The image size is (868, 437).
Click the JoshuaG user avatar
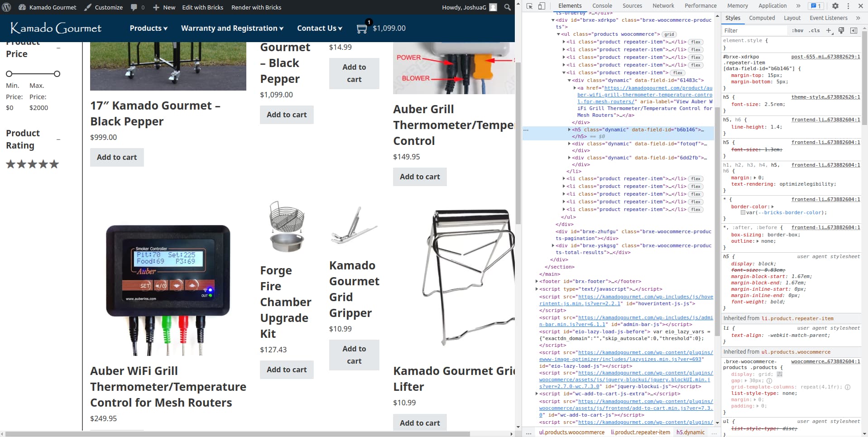coord(493,7)
